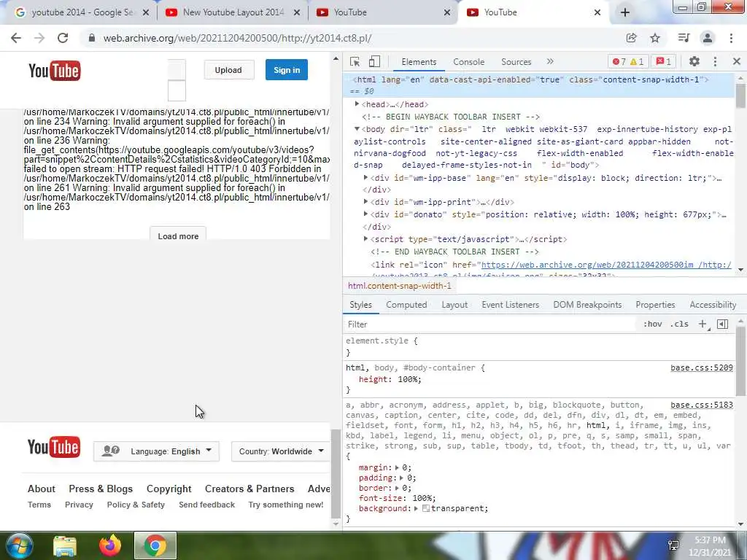Open the base.css:5209 source link

click(702, 367)
